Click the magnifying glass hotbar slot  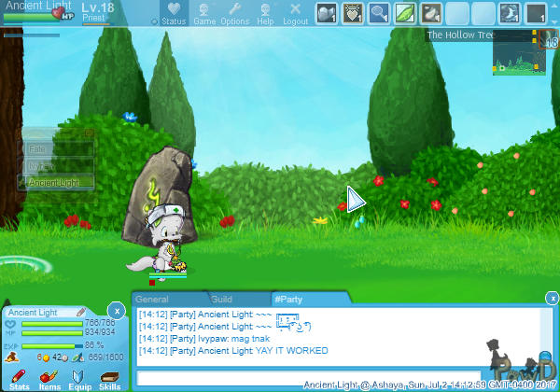(379, 13)
